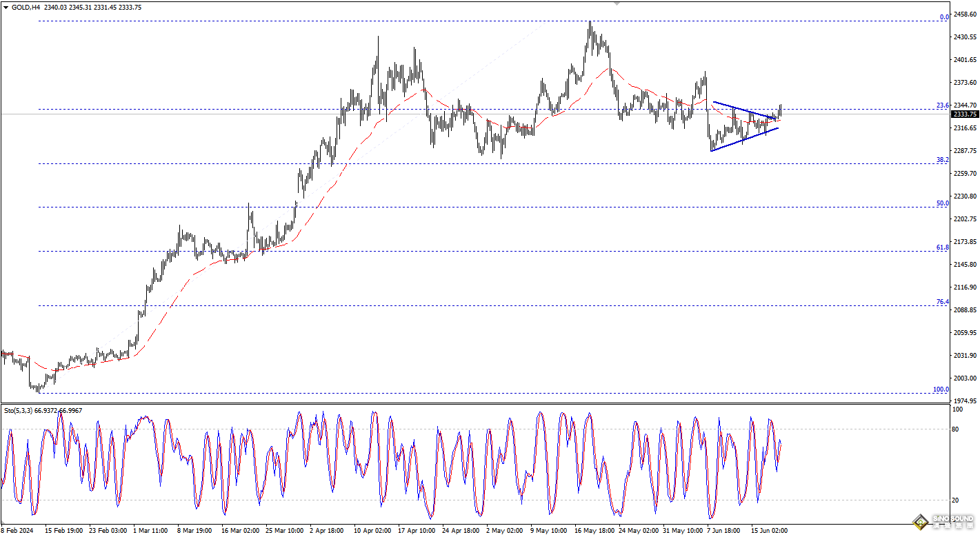Image resolution: width=980 pixels, height=537 pixels.
Task: Click the chart shift marker at top edge
Action: [x=617, y=3]
